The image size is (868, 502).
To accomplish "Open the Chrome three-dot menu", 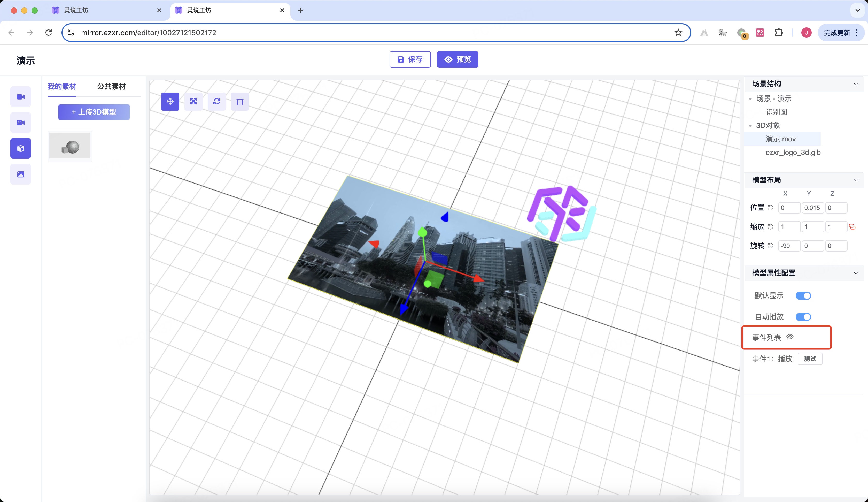I will pos(857,32).
